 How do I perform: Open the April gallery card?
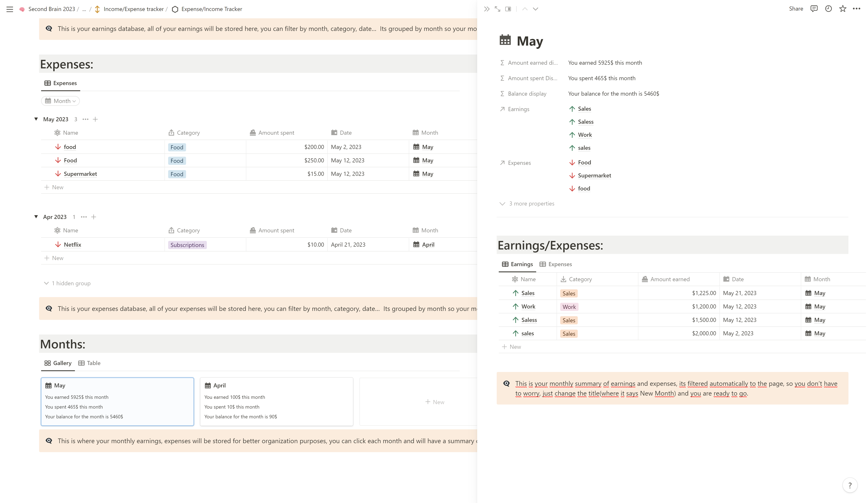[x=277, y=402]
